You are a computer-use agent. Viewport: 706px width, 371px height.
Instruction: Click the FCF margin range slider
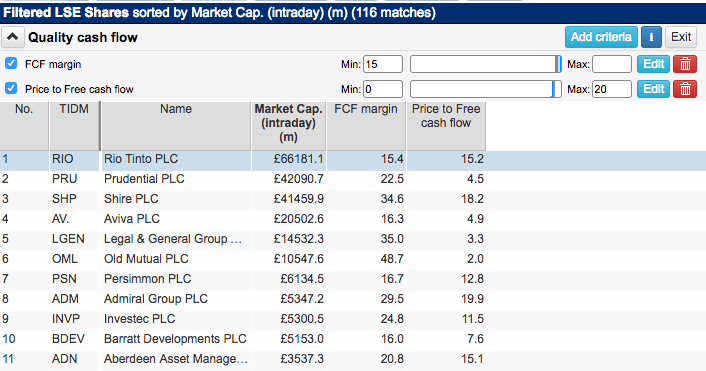[485, 64]
